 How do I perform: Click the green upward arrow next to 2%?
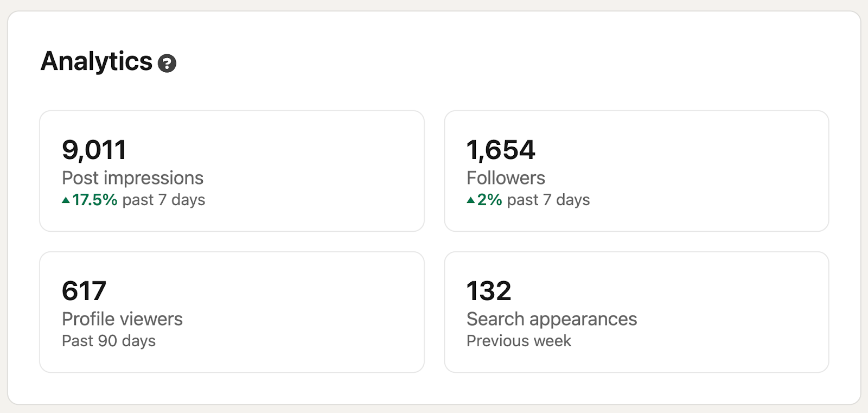click(x=471, y=200)
